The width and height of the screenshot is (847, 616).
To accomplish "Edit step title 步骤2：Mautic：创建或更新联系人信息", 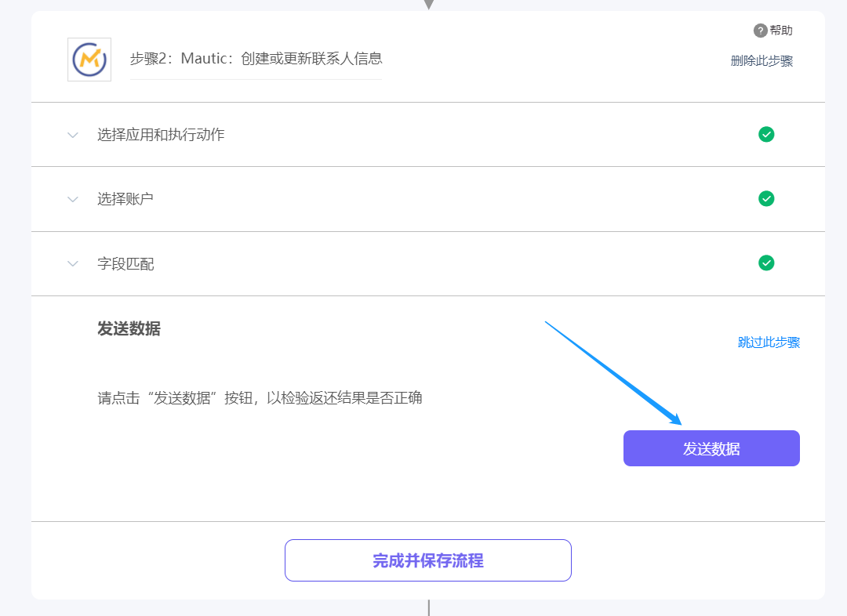I will 256,58.
